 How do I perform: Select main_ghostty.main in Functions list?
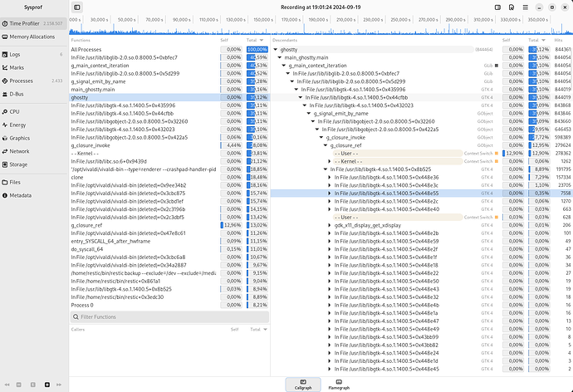[169, 90]
